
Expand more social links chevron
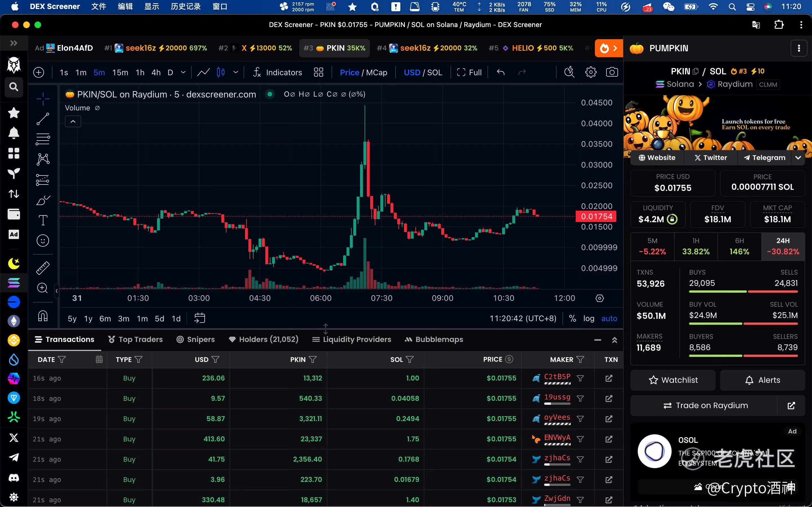tap(798, 158)
